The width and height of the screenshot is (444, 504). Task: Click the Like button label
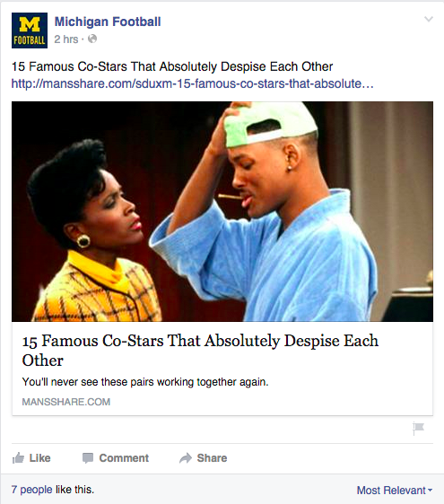39,457
